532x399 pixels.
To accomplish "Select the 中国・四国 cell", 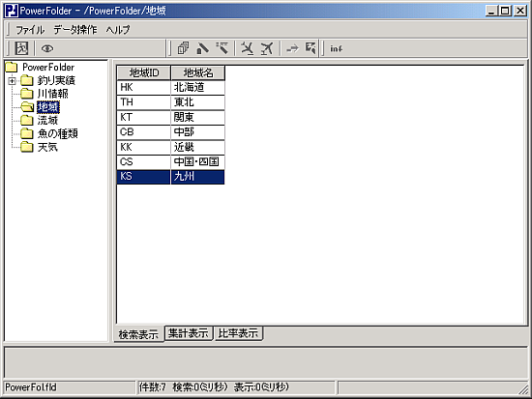I will pyautogui.click(x=197, y=162).
